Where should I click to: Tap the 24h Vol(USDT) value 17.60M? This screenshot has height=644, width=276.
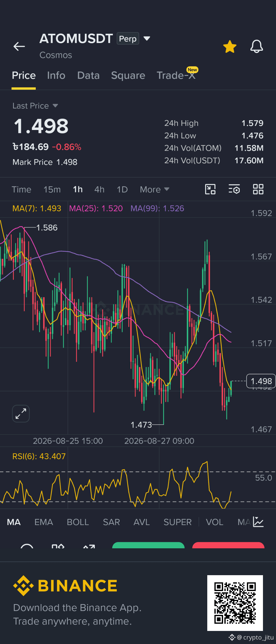point(249,160)
